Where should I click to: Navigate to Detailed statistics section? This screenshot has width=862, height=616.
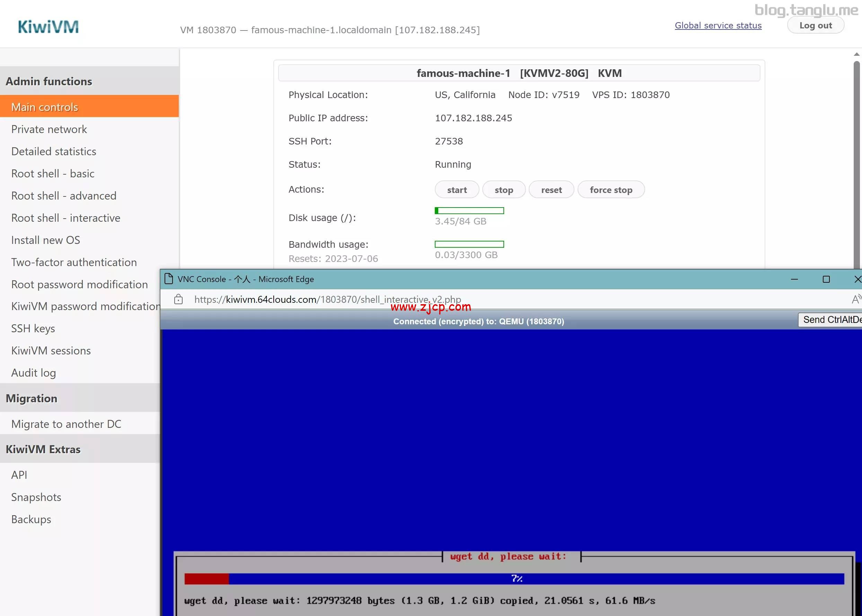pyautogui.click(x=53, y=151)
